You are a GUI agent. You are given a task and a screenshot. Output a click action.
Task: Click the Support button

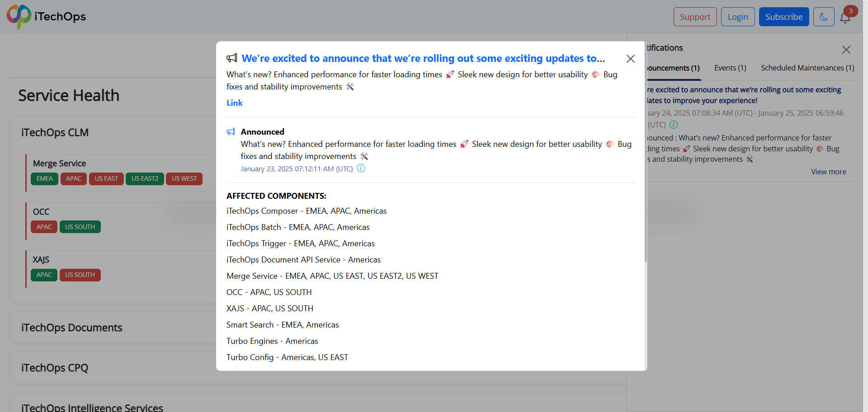(695, 17)
